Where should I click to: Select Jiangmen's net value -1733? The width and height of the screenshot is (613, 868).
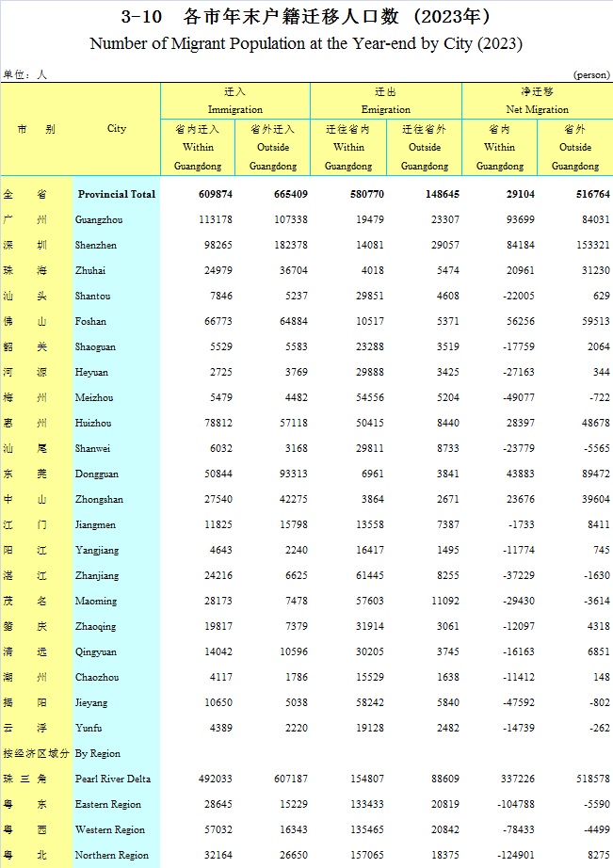(522, 525)
